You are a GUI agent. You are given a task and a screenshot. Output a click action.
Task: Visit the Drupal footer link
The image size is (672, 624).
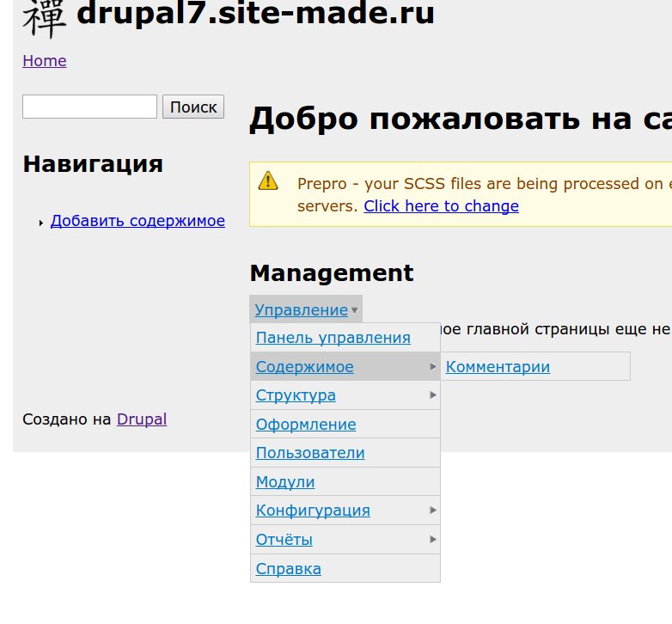pyautogui.click(x=142, y=419)
